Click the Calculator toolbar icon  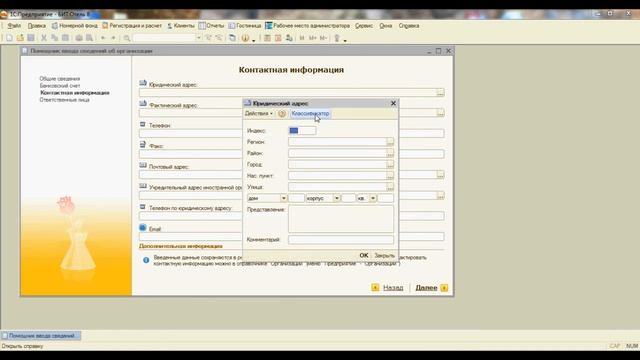click(267, 38)
